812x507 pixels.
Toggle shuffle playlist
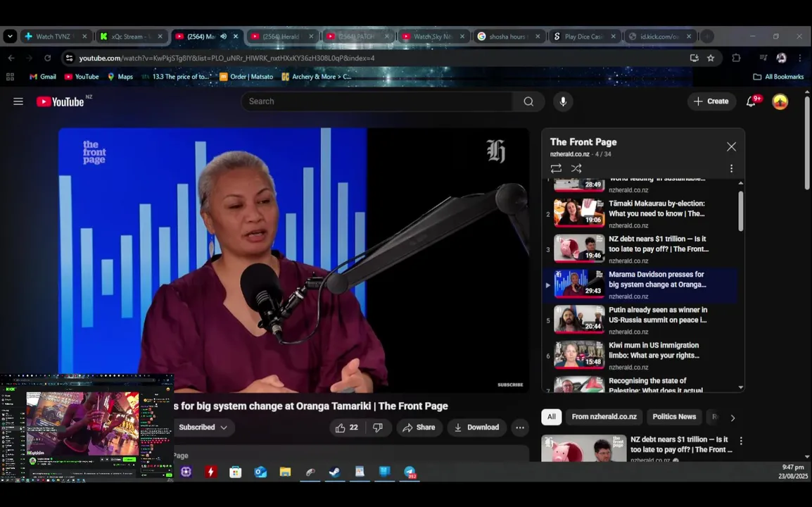tap(576, 168)
